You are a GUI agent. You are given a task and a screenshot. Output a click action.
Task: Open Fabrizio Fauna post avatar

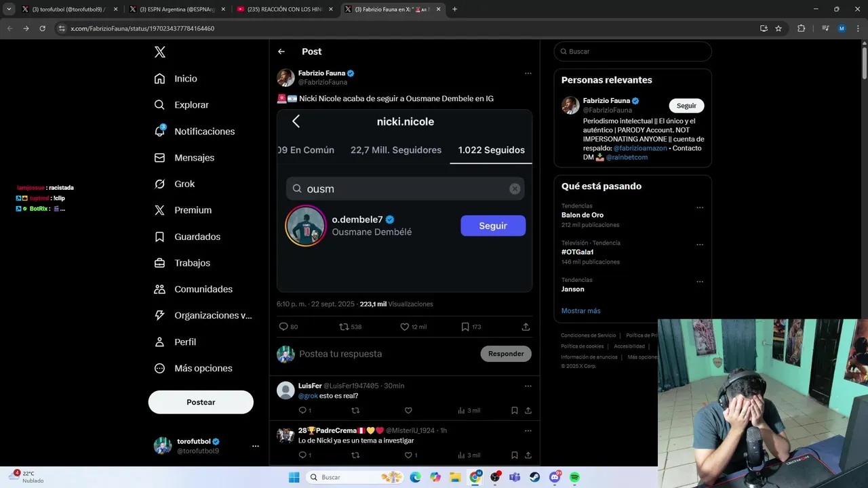point(285,77)
